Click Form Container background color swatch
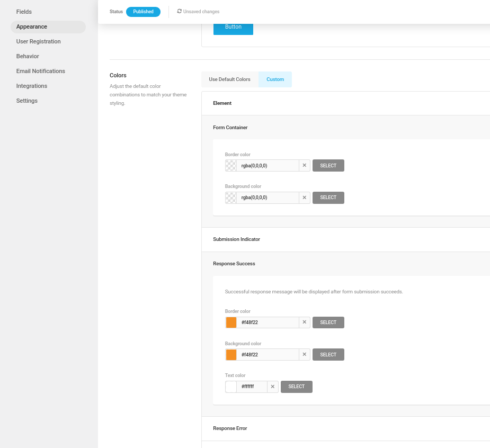The width and height of the screenshot is (490, 448). pyautogui.click(x=231, y=198)
